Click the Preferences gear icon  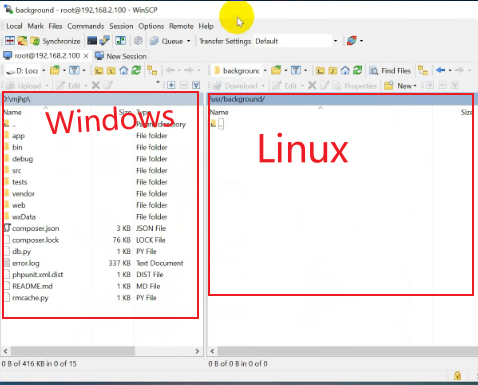pyautogui.click(x=138, y=41)
